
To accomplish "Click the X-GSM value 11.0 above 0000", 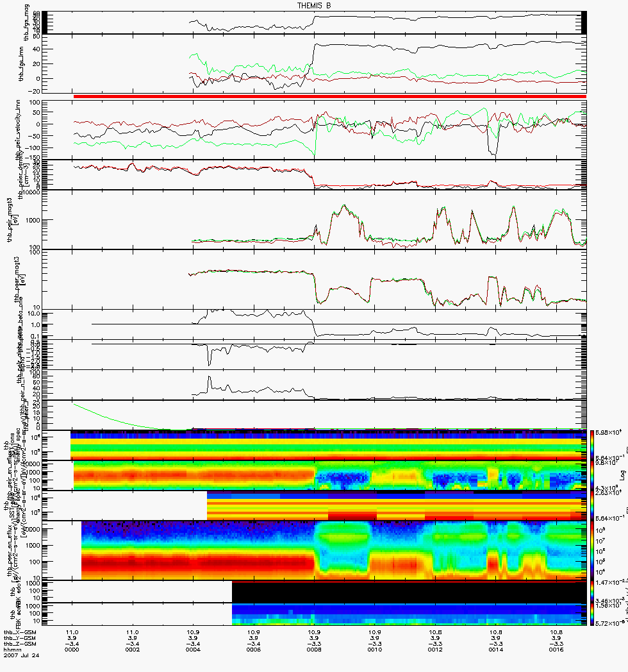I will [x=72, y=632].
